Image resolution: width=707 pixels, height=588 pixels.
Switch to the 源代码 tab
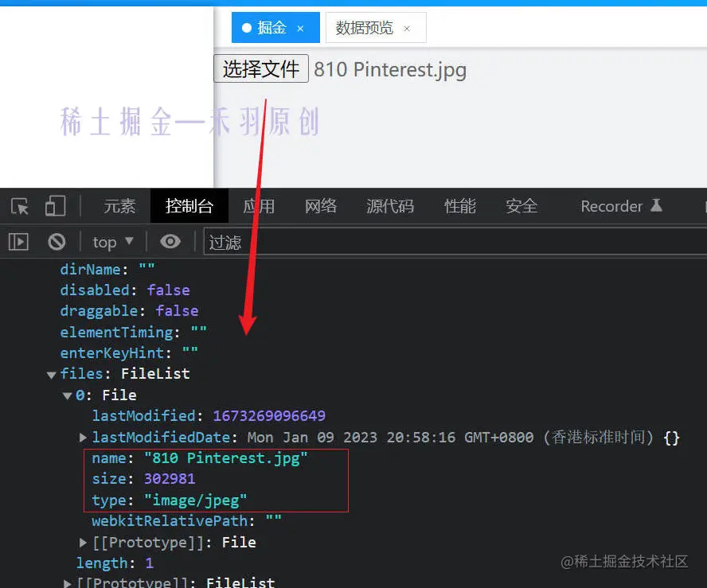coord(390,206)
